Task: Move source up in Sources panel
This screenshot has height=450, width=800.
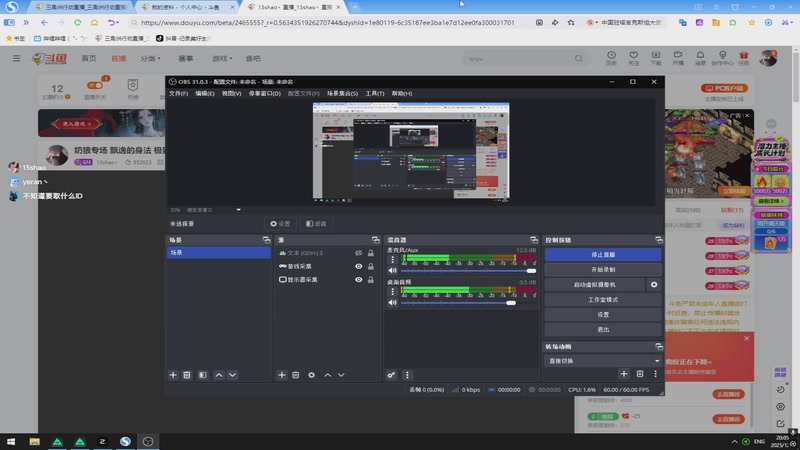Action: pyautogui.click(x=328, y=375)
